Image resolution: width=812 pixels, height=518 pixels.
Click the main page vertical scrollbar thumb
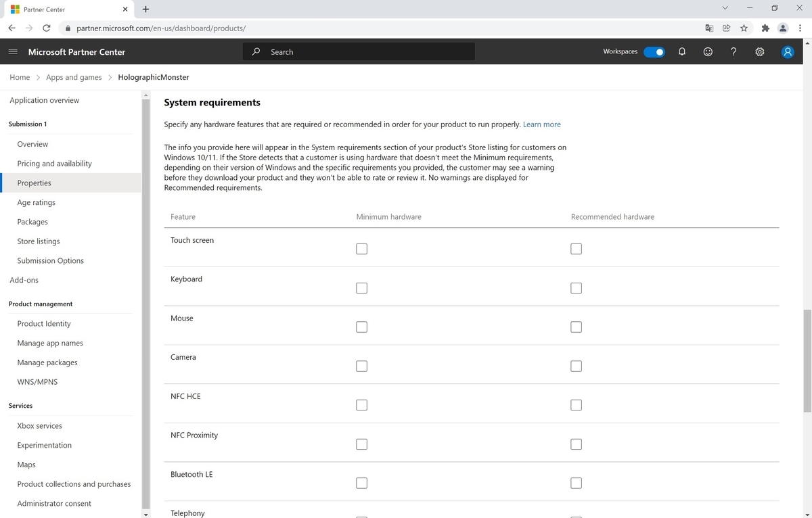pyautogui.click(x=807, y=360)
